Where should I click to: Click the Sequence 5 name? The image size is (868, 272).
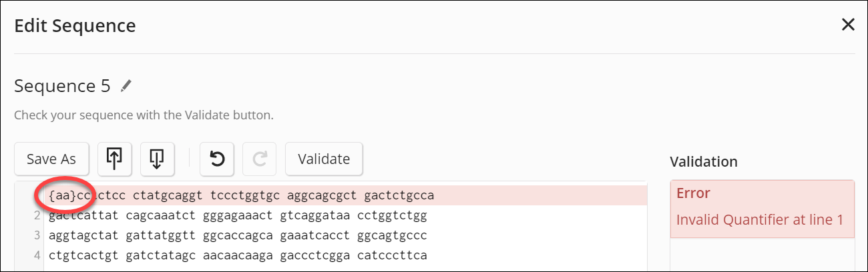(x=63, y=86)
